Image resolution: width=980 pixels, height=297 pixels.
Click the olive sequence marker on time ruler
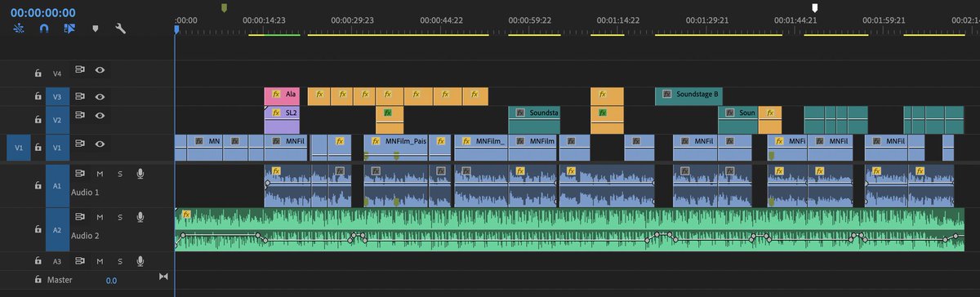click(224, 7)
